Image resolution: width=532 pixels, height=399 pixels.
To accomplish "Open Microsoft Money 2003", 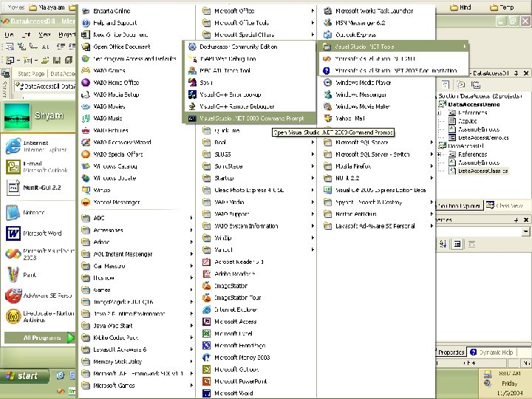I will tap(258, 358).
